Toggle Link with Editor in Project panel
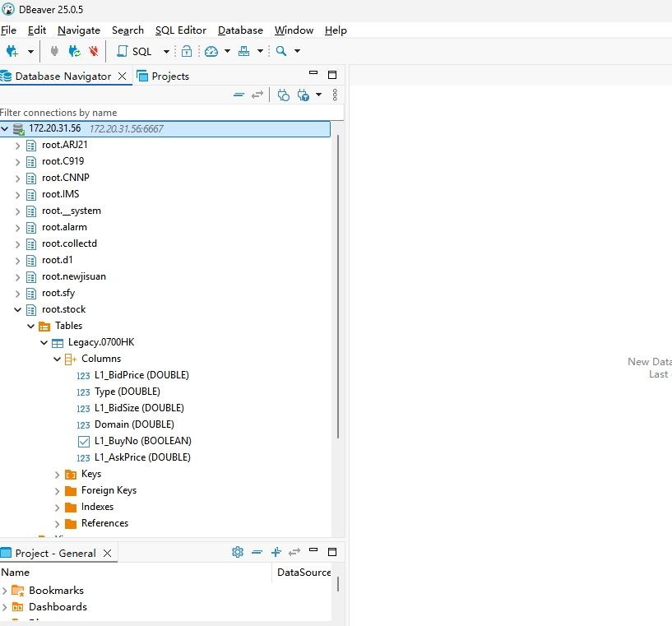The image size is (672, 626). pos(294,552)
